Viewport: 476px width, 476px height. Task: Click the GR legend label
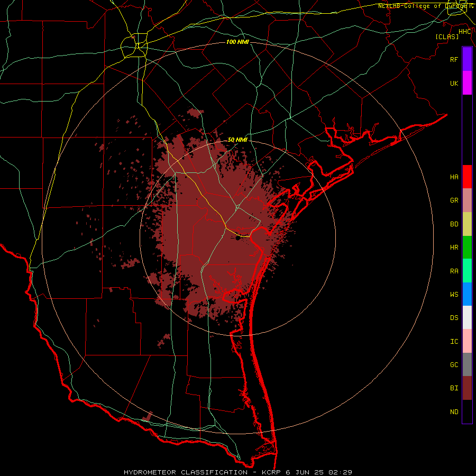pyautogui.click(x=454, y=200)
